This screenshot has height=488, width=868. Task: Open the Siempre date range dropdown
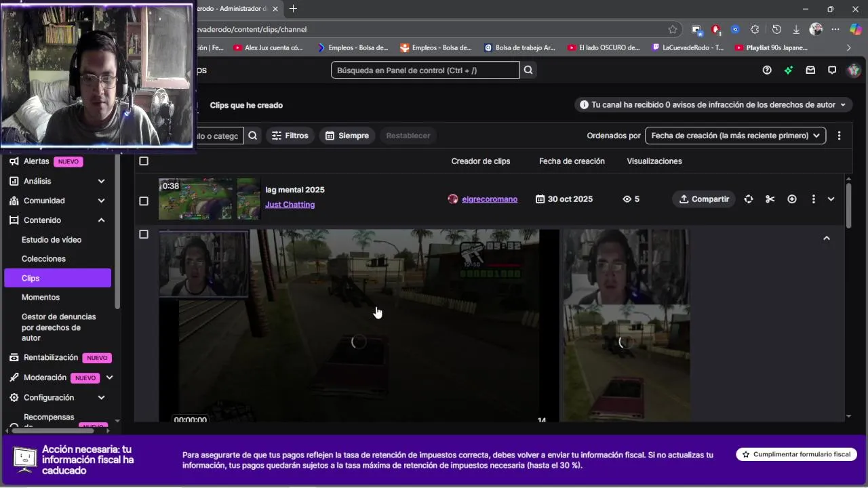[347, 136]
